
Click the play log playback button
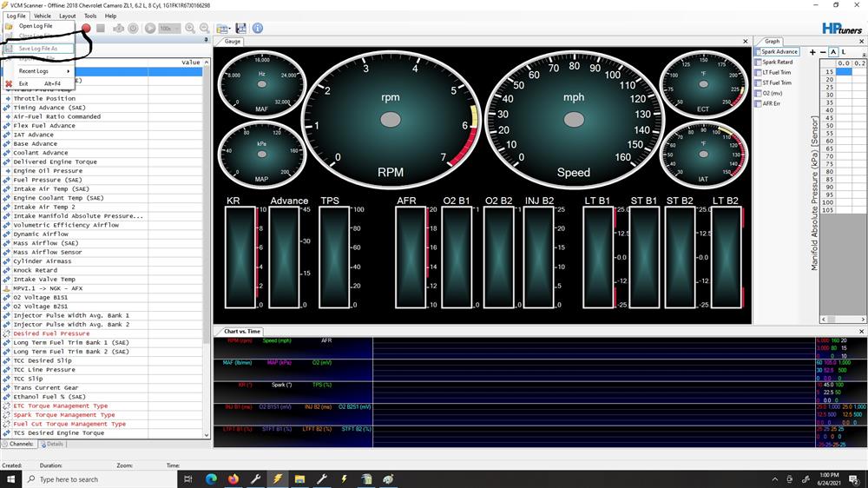pyautogui.click(x=150, y=28)
